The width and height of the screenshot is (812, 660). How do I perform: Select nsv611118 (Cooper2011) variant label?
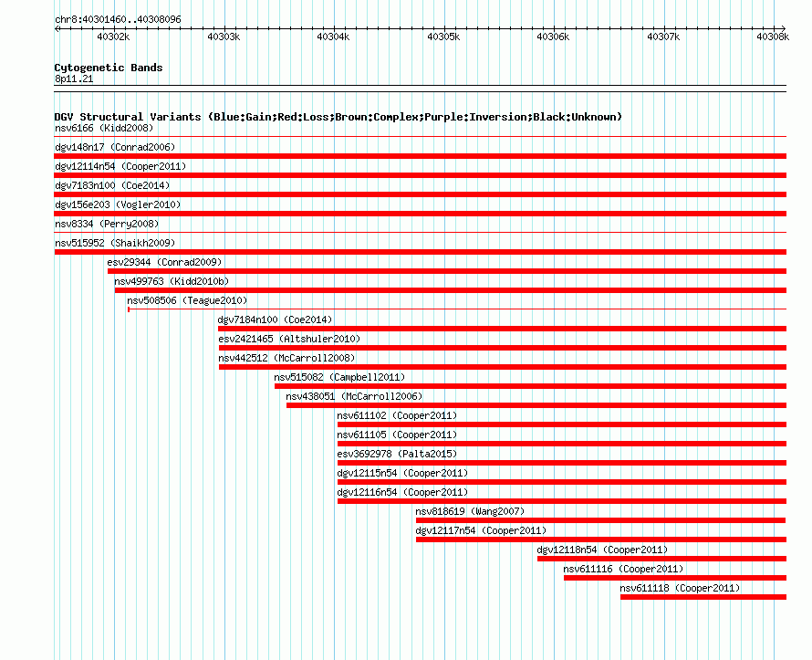point(680,588)
